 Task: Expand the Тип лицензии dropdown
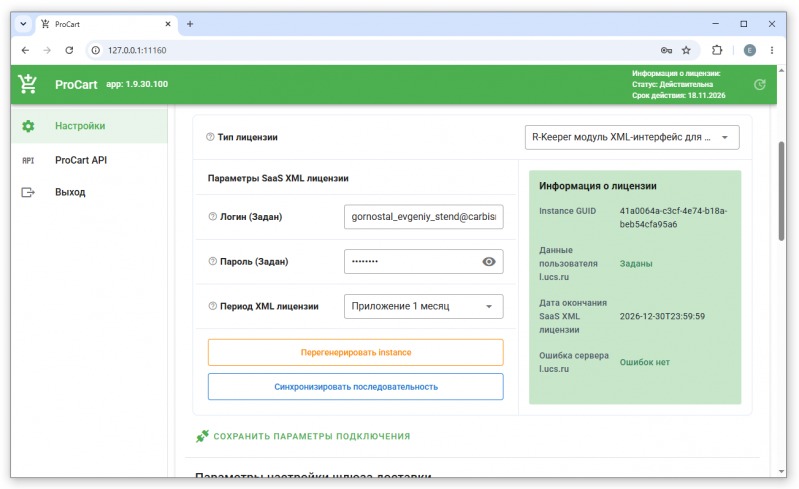point(632,138)
